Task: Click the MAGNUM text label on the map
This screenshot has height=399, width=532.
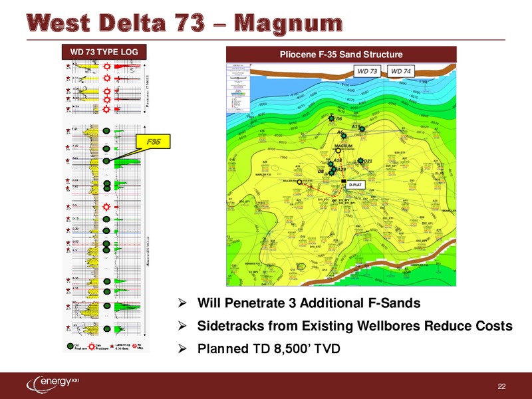Action: click(x=343, y=146)
